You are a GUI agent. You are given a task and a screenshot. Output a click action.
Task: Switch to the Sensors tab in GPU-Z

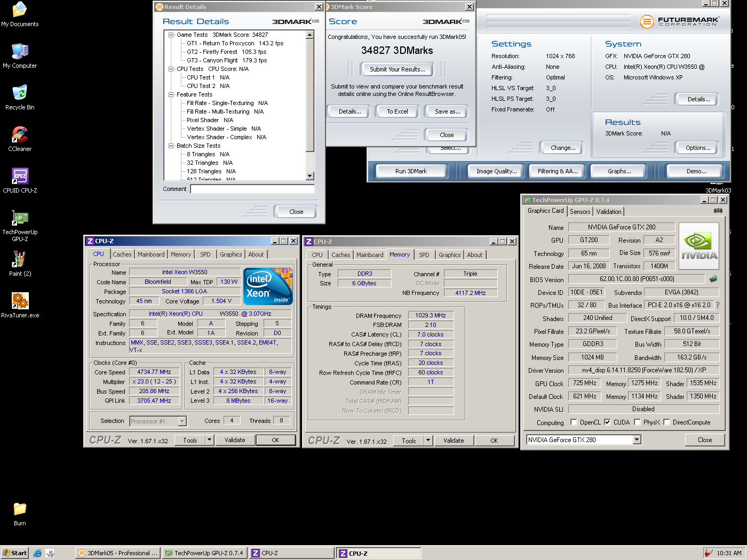coord(580,212)
